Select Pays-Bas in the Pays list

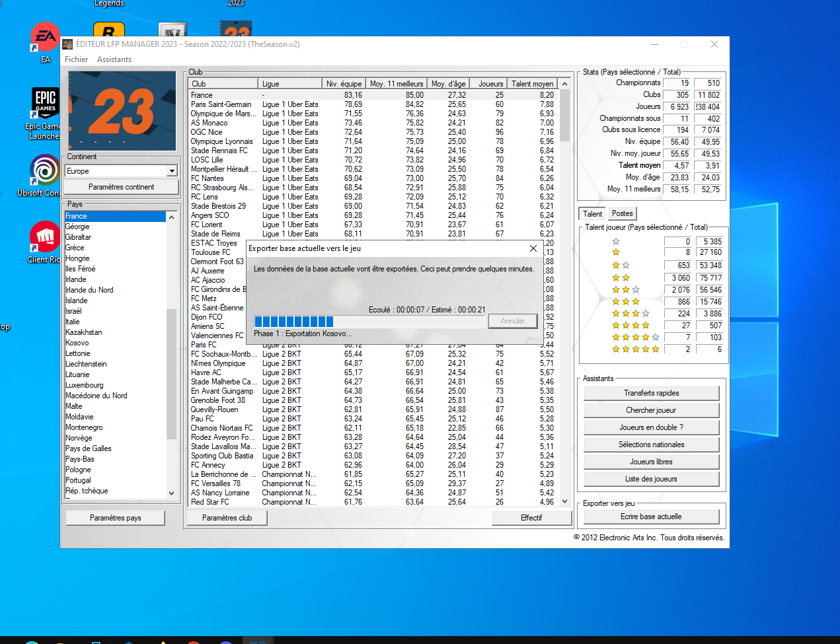click(x=115, y=459)
